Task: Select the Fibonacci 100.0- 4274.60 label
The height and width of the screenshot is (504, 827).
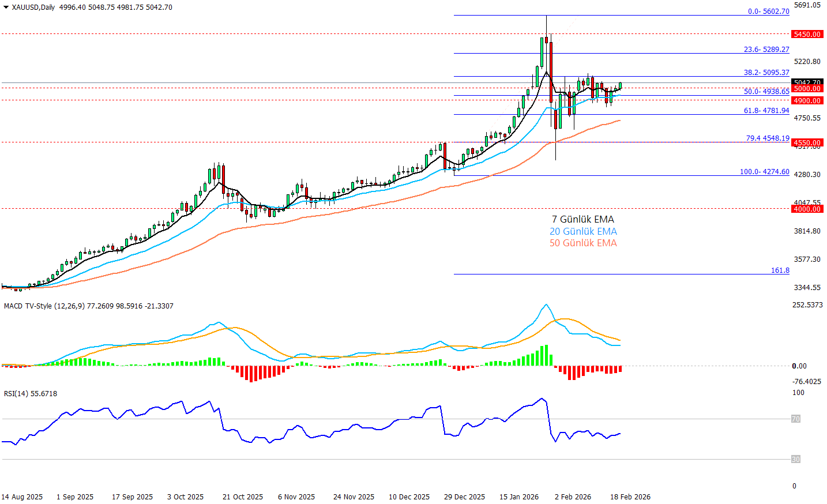Action: tap(764, 172)
